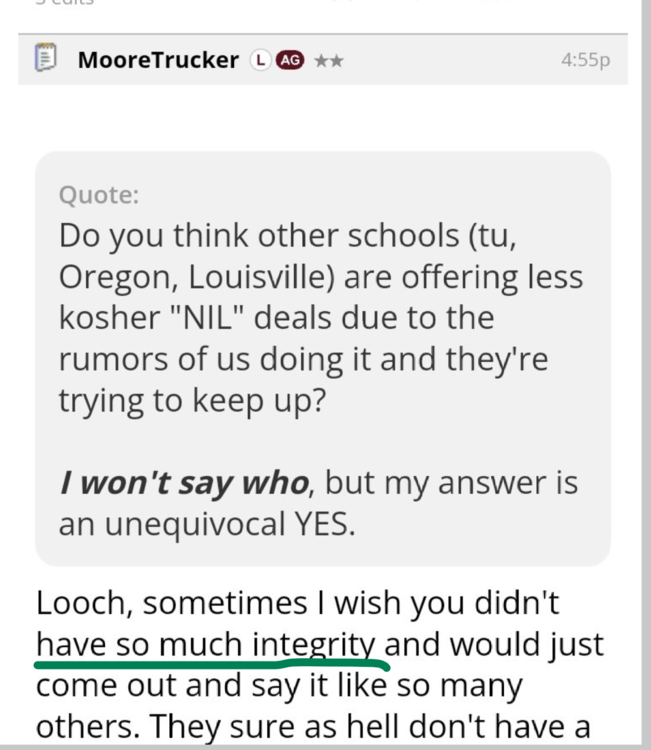This screenshot has height=750, width=651.
Task: Click the maroon AG badge icon
Action: [289, 60]
